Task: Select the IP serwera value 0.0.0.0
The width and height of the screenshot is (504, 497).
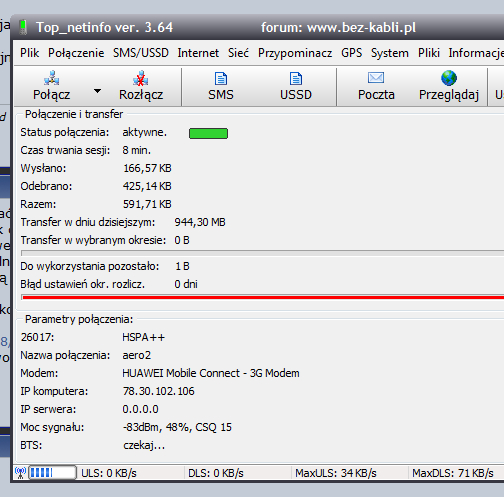Action: coord(140,409)
